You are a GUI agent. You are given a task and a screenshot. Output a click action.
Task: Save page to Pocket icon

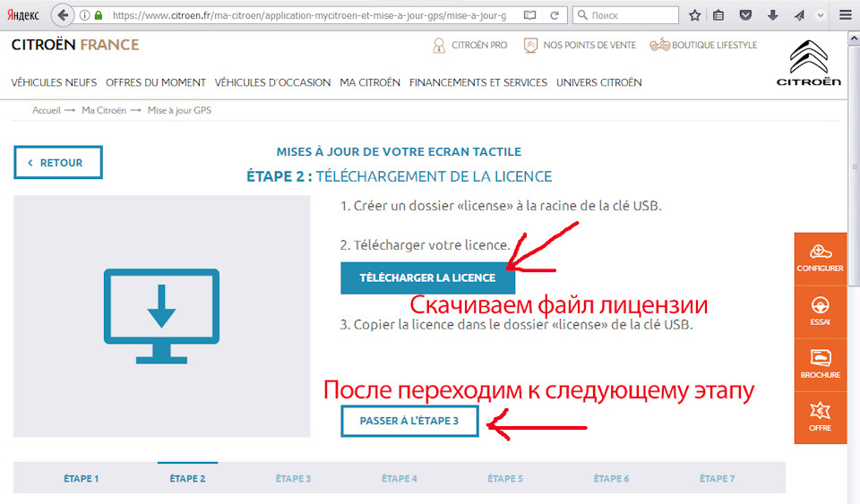point(745,15)
